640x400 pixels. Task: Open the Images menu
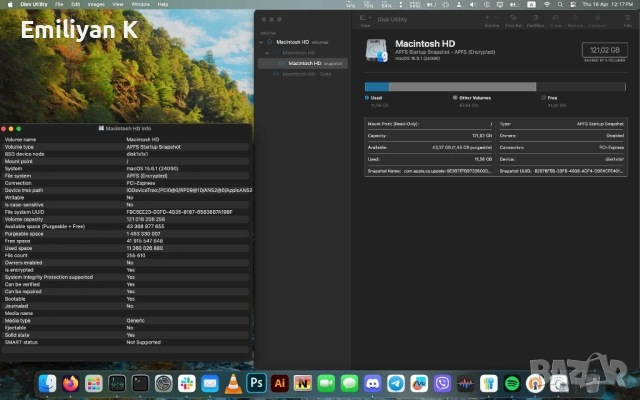click(x=96, y=4)
